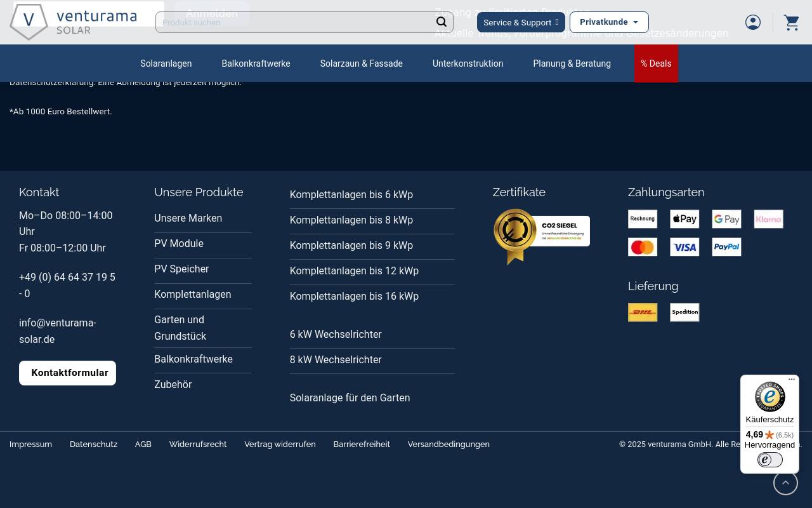
Task: Open the % Deals menu item
Action: (656, 63)
